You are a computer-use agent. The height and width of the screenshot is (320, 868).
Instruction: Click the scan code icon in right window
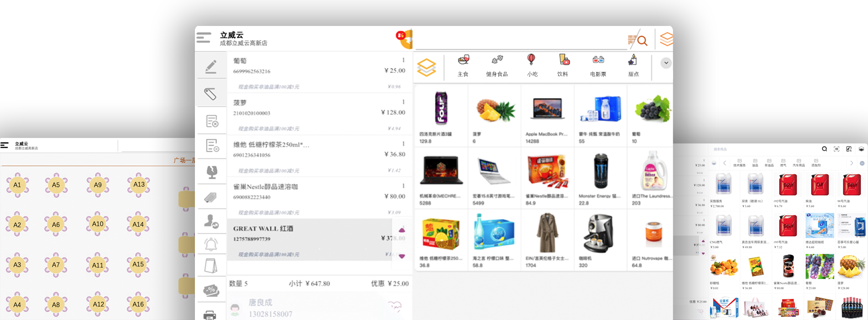837,149
